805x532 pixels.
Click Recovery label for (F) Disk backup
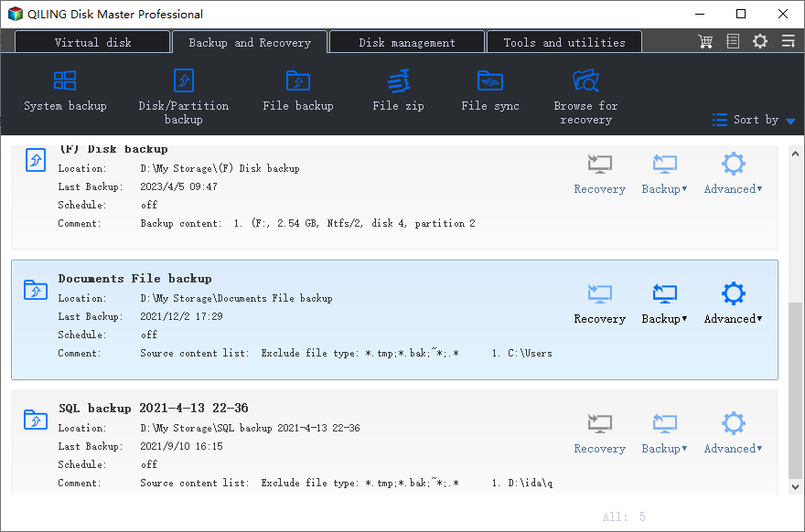coord(600,189)
